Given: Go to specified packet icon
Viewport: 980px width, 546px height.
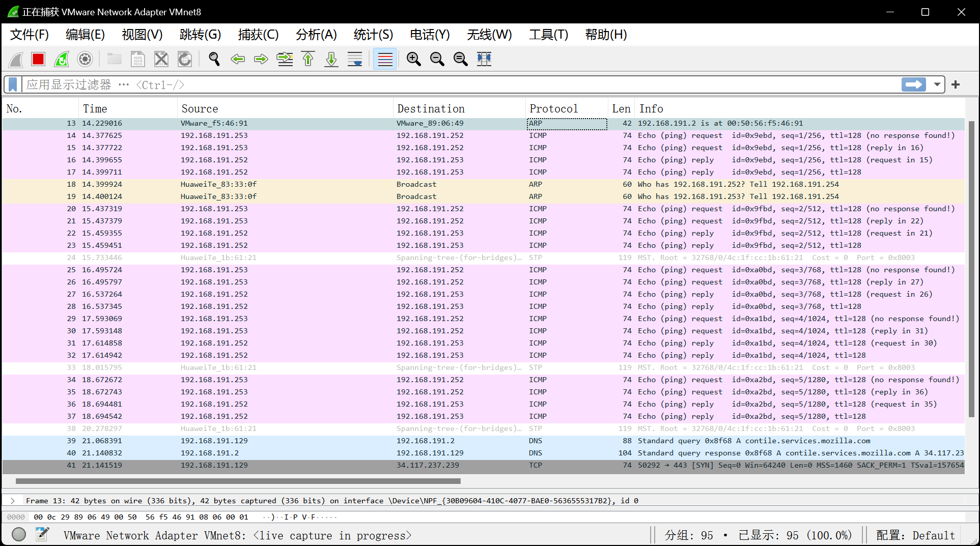Looking at the screenshot, I should (x=285, y=60).
